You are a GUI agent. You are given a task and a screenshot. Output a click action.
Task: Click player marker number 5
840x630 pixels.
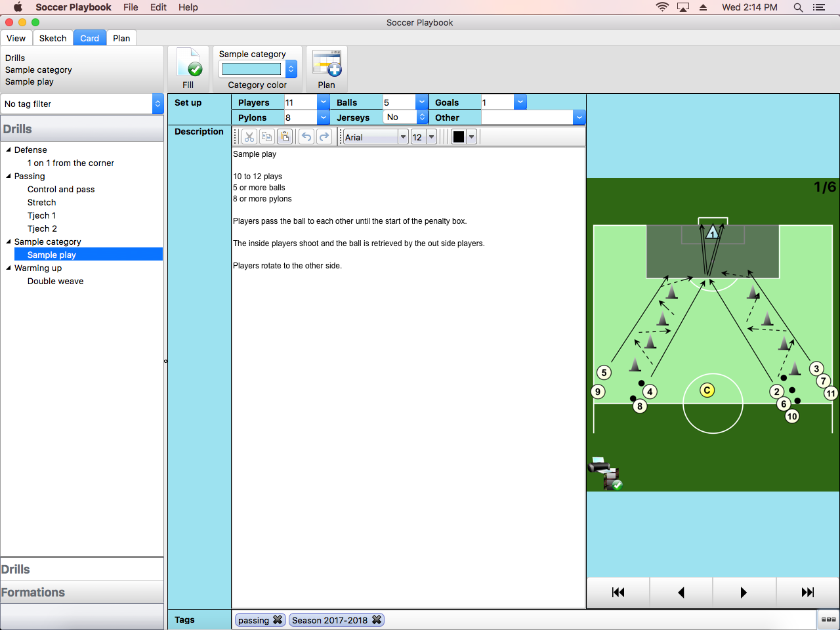pos(604,373)
